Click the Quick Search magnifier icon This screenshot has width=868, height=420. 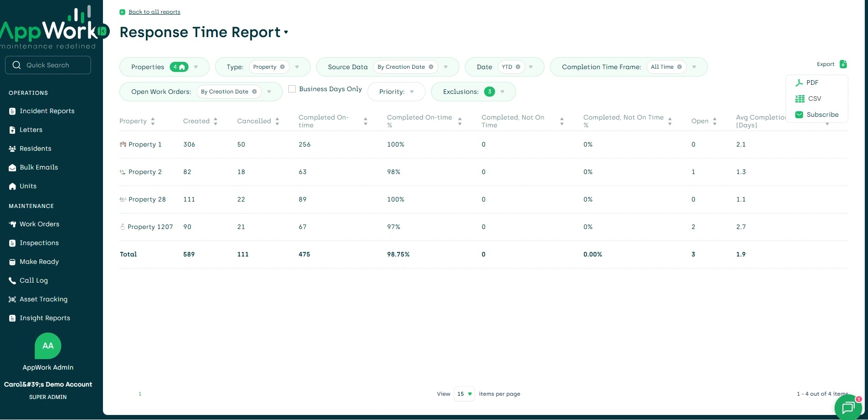coord(17,65)
